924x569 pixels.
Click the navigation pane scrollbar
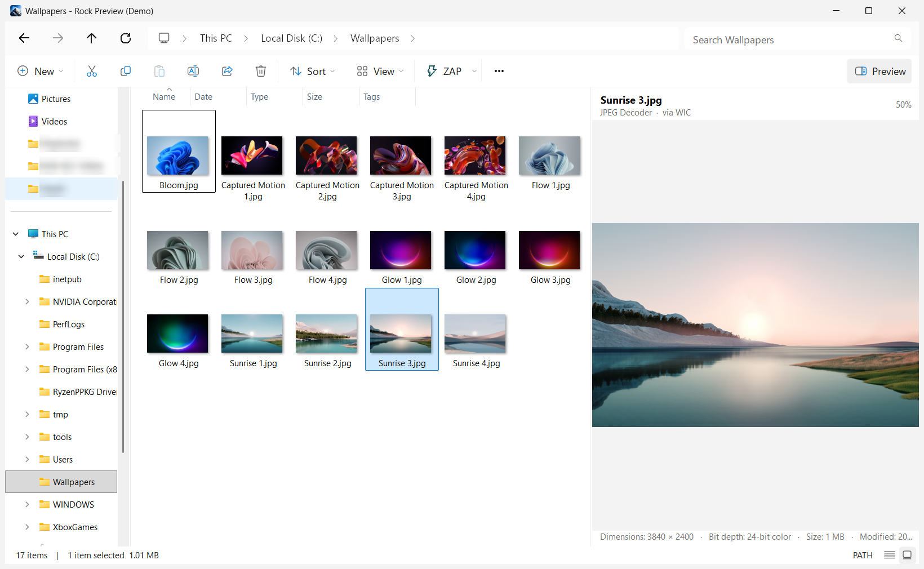[x=123, y=317]
